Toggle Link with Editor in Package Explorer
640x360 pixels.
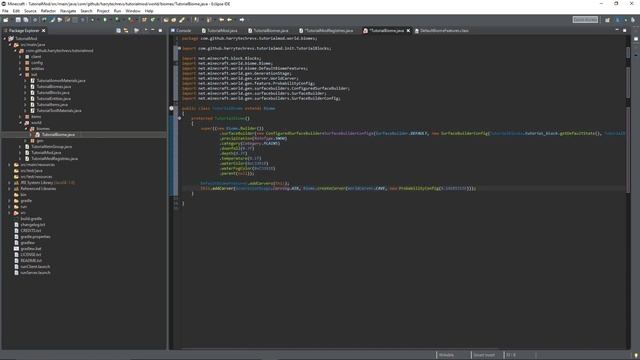tap(126, 31)
